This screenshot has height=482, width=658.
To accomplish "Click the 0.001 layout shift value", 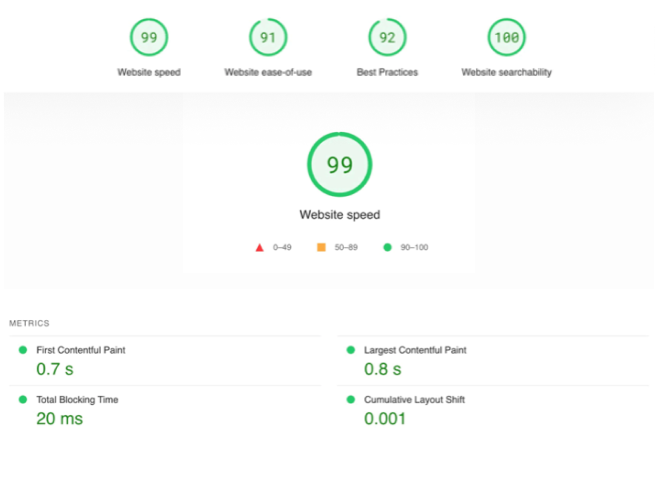I will click(385, 418).
